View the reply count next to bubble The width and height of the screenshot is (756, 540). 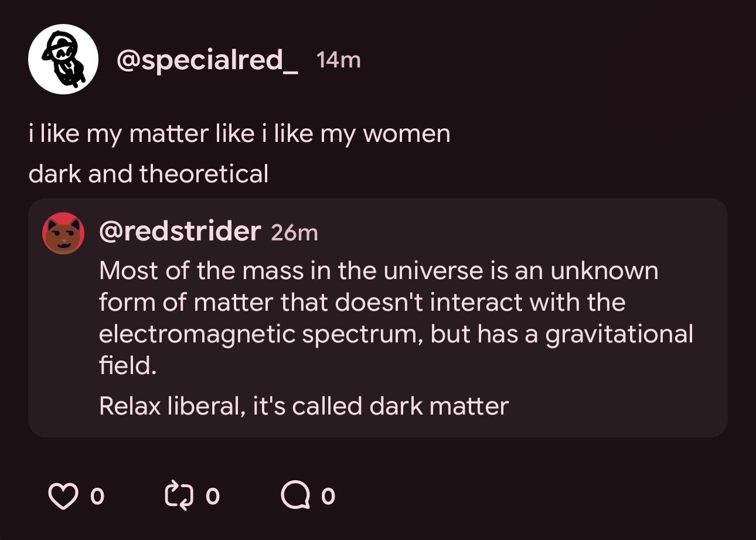pos(328,497)
